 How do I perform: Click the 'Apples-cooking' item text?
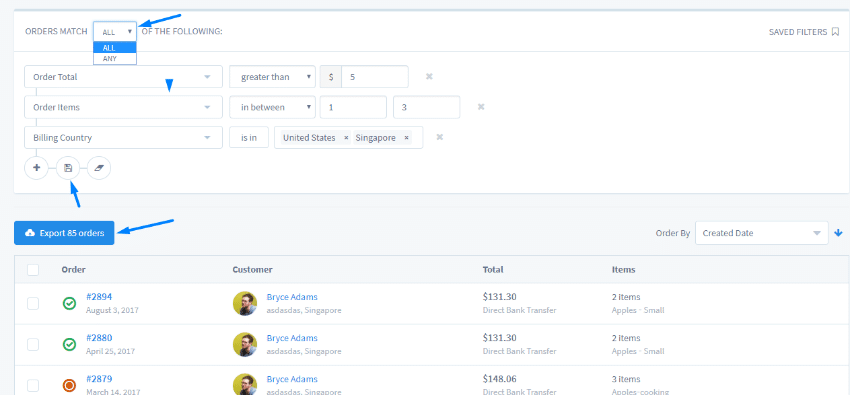click(x=640, y=392)
